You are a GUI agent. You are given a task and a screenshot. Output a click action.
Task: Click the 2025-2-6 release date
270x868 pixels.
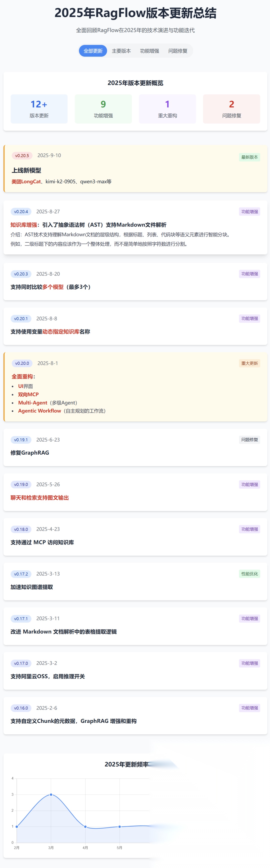[47, 708]
